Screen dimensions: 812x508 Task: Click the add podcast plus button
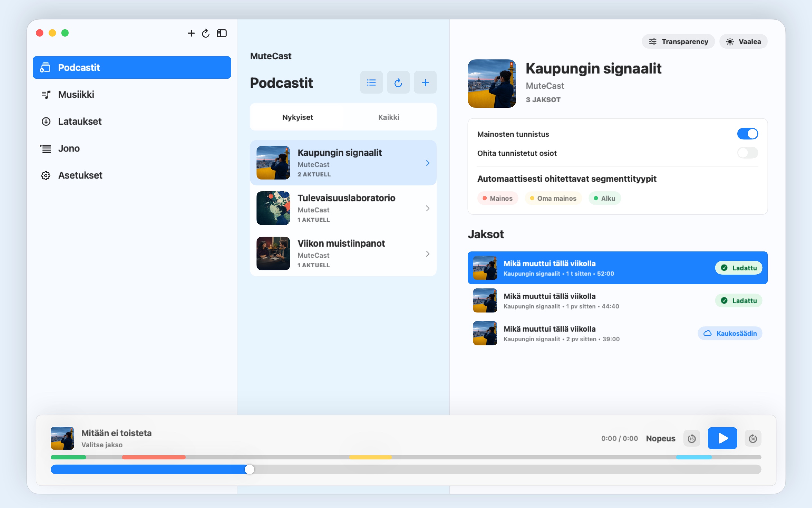pyautogui.click(x=425, y=82)
